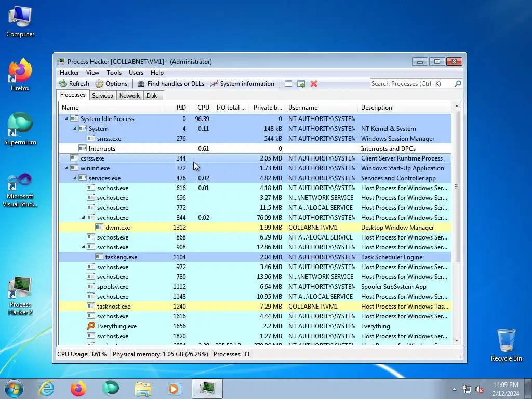
Task: Select svchost.exe with PID 696
Action: click(255, 198)
